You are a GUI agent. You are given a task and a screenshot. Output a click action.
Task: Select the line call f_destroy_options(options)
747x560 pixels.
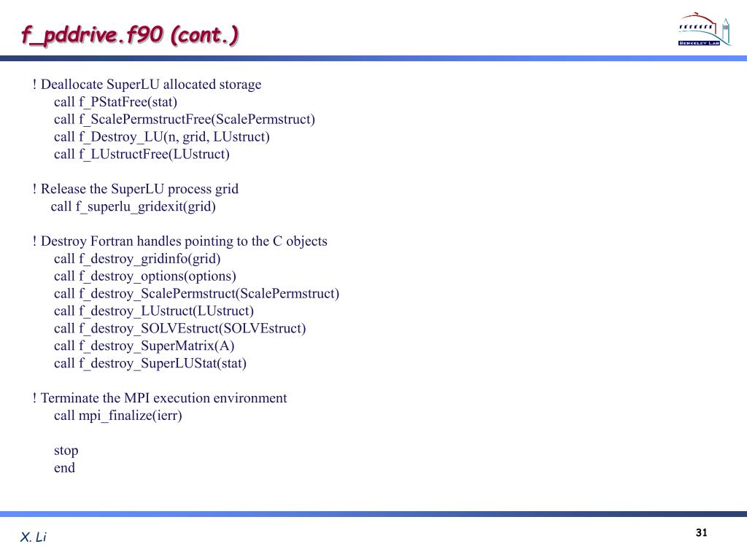click(145, 276)
